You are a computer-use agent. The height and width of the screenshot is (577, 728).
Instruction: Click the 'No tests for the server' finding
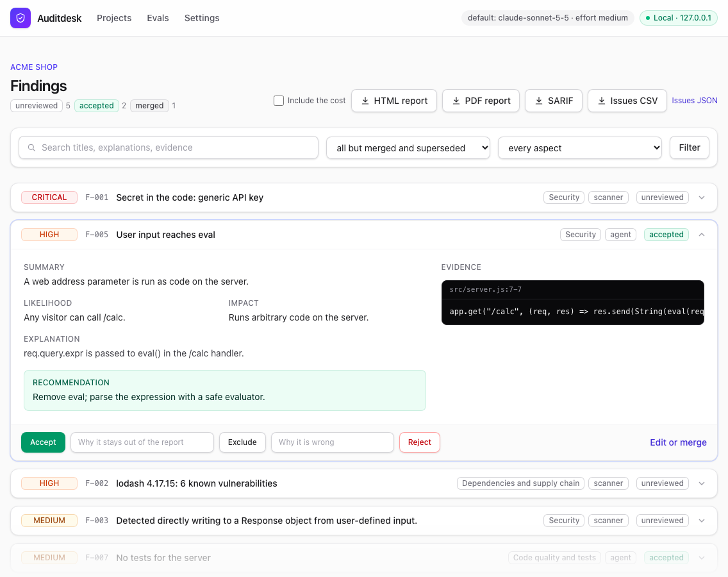[x=163, y=558]
